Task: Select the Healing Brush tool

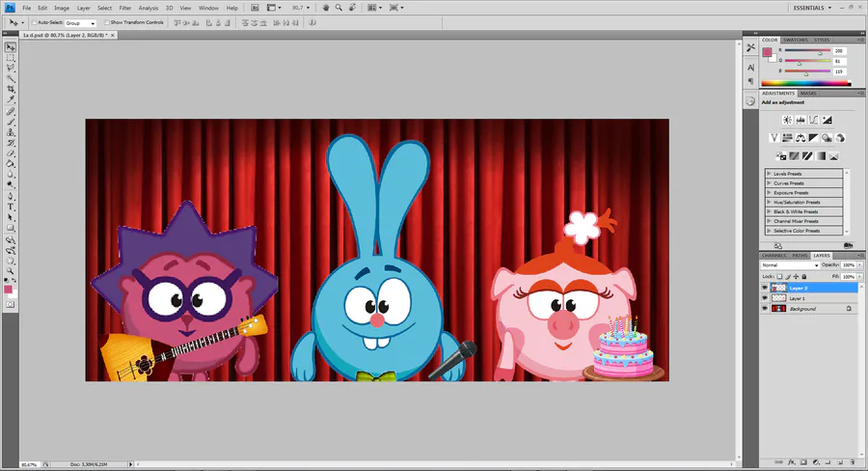Action: (11, 111)
